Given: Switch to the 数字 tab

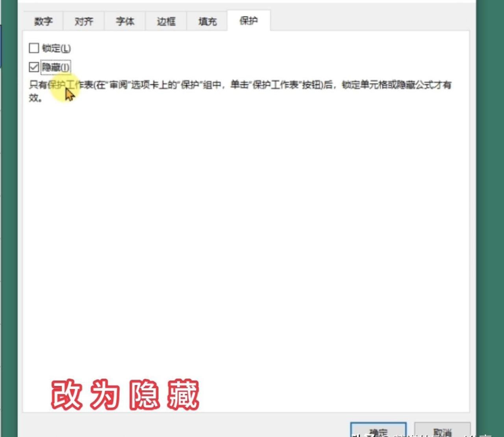Looking at the screenshot, I should pyautogui.click(x=43, y=21).
